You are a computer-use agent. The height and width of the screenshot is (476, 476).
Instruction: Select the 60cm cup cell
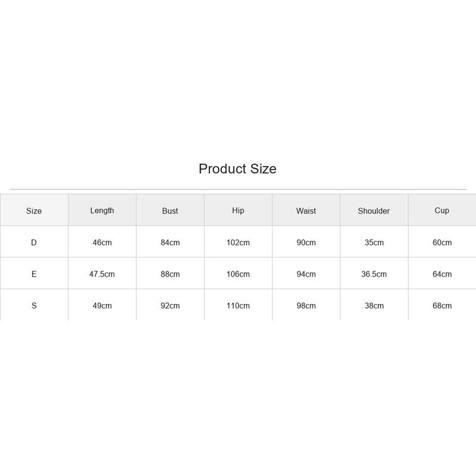(442, 242)
